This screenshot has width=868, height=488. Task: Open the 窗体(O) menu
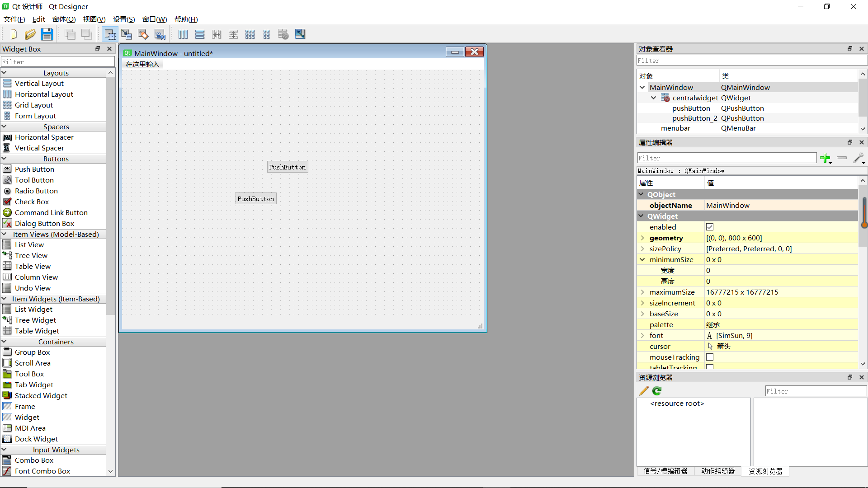(64, 19)
